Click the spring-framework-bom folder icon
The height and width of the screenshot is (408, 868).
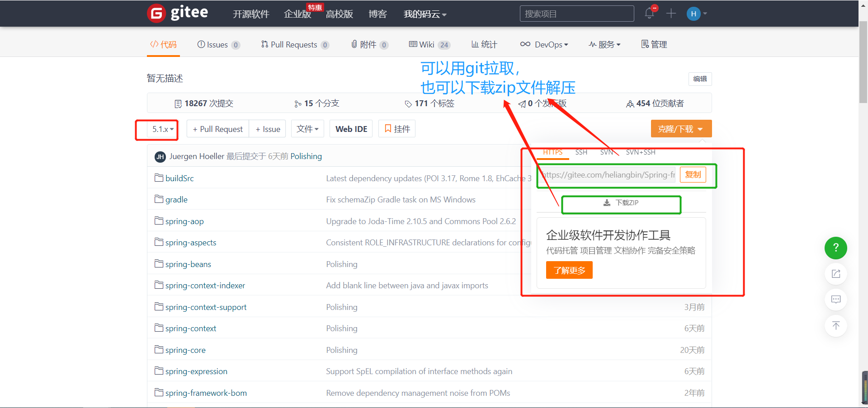[x=159, y=392]
